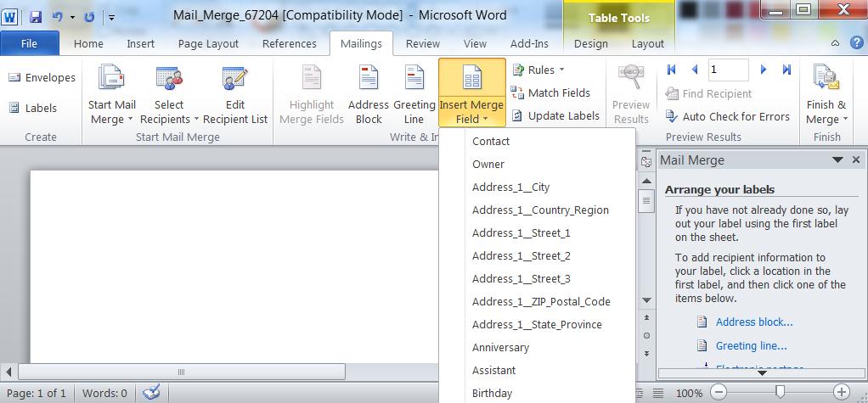Open Start Mail Merge dropdown
868x403 pixels.
112,94
